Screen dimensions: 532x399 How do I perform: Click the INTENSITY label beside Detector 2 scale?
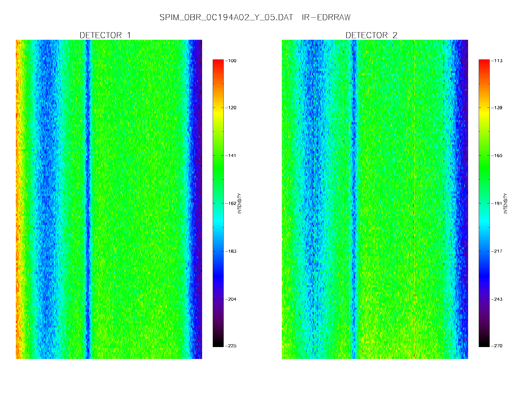click(x=506, y=203)
